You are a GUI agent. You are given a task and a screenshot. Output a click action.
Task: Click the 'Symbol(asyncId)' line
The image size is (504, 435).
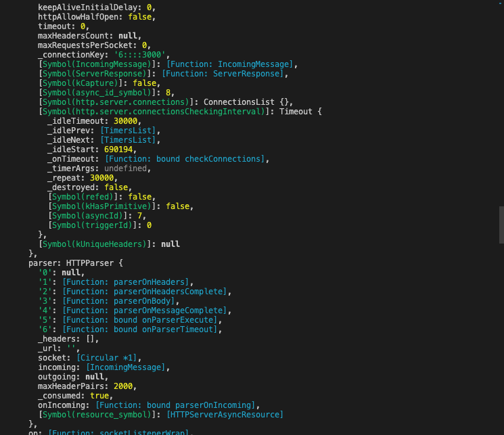[97, 216]
